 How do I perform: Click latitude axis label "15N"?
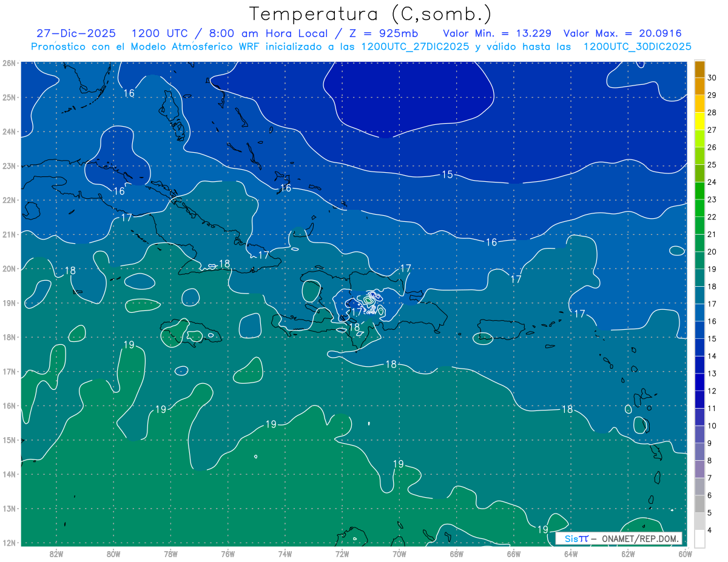pos(8,440)
